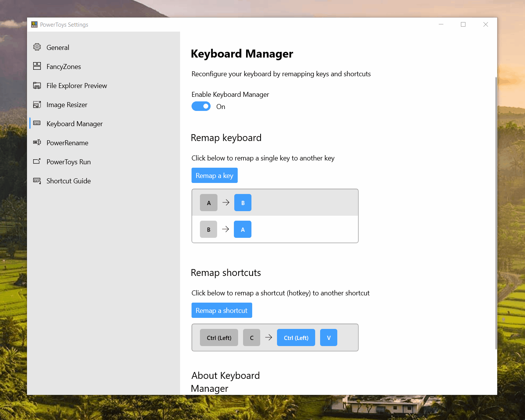Switch to the PowerToys Run page
Image resolution: width=525 pixels, height=420 pixels.
(x=69, y=162)
